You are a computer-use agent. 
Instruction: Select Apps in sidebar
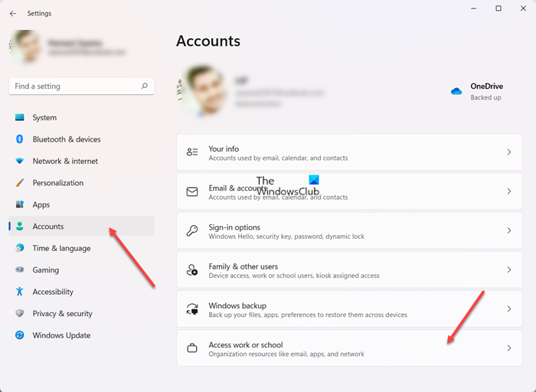[x=82, y=204]
